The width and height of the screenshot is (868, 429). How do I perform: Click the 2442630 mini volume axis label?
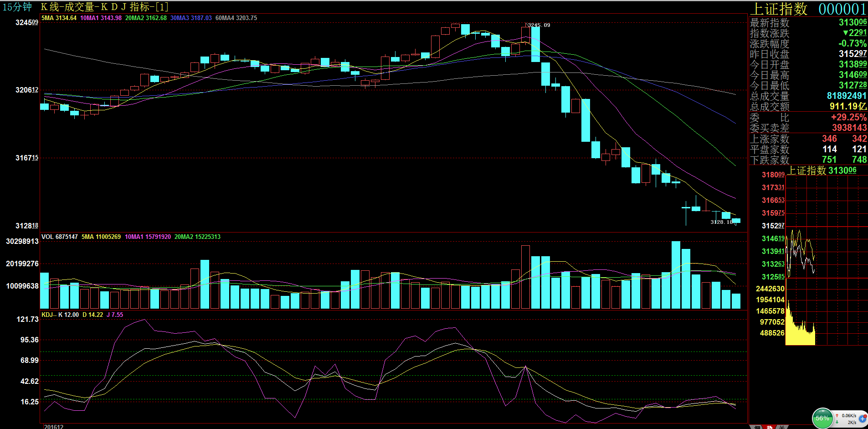click(770, 289)
